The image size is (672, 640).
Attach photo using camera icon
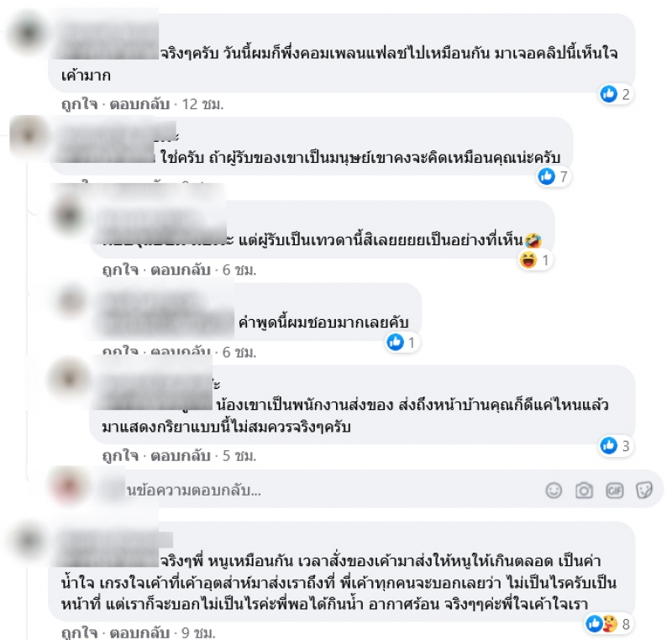[x=584, y=490]
